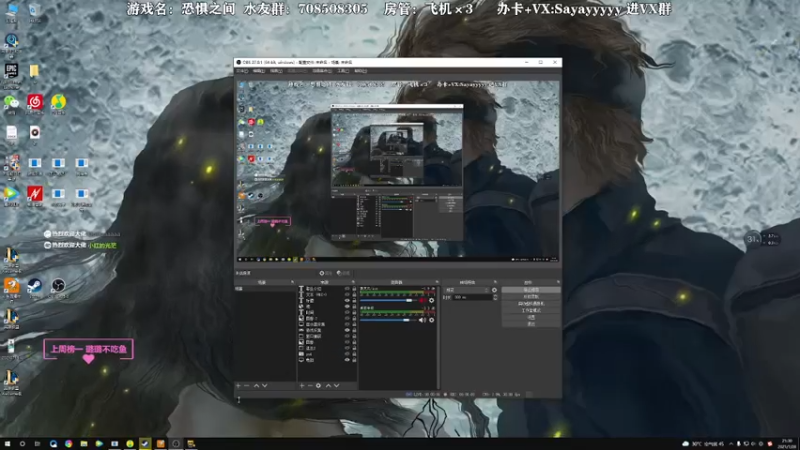This screenshot has width=800, height=450.
Task: Open Epic Games Launcher desktop icon
Action: (11, 71)
